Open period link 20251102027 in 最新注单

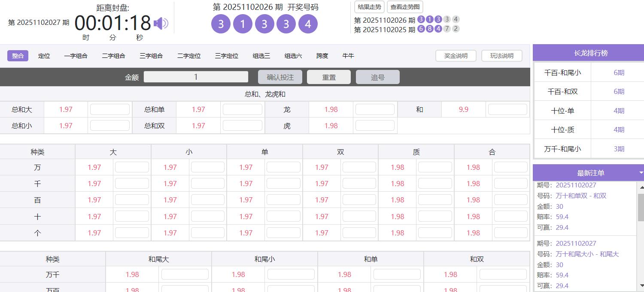[x=577, y=185]
